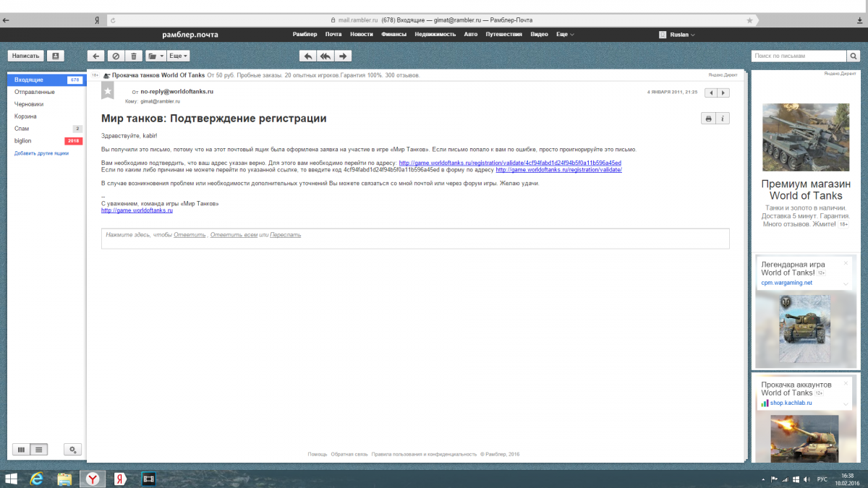Screen dimensions: 868x488
Task: Open mail settings gear
Action: coord(72,449)
